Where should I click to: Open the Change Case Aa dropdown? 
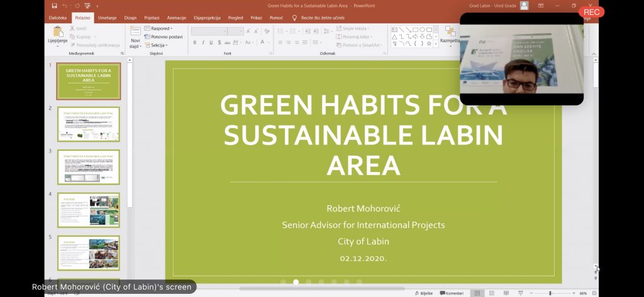[248, 43]
